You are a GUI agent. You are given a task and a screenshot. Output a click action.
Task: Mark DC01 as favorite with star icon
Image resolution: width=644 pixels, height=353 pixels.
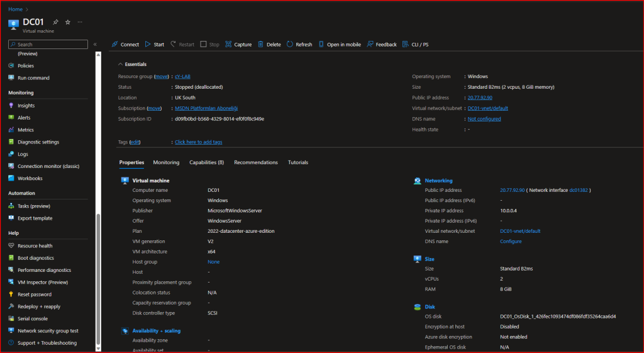(x=68, y=22)
